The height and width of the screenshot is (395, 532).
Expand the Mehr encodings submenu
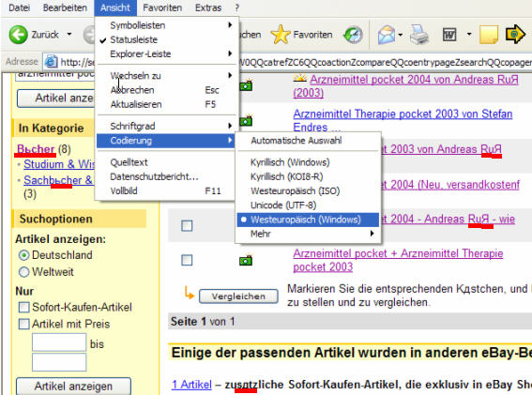pyautogui.click(x=308, y=234)
